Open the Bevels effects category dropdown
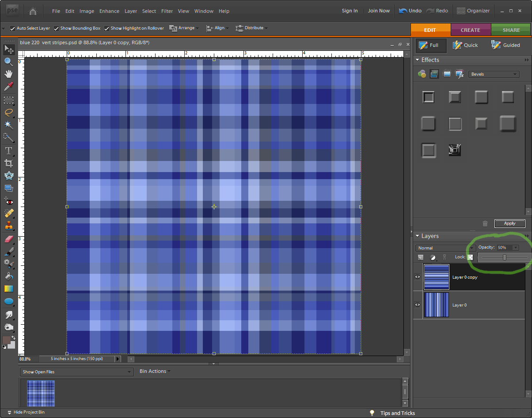 [x=494, y=74]
